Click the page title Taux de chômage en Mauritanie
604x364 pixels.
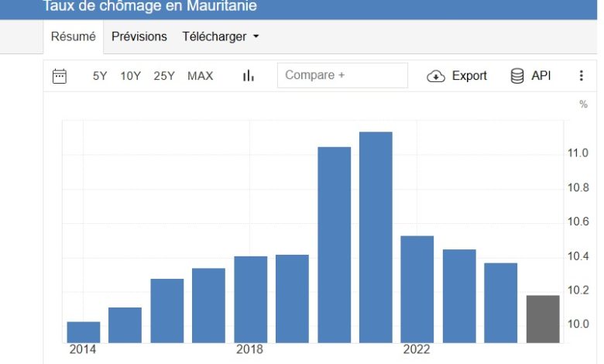(x=149, y=7)
